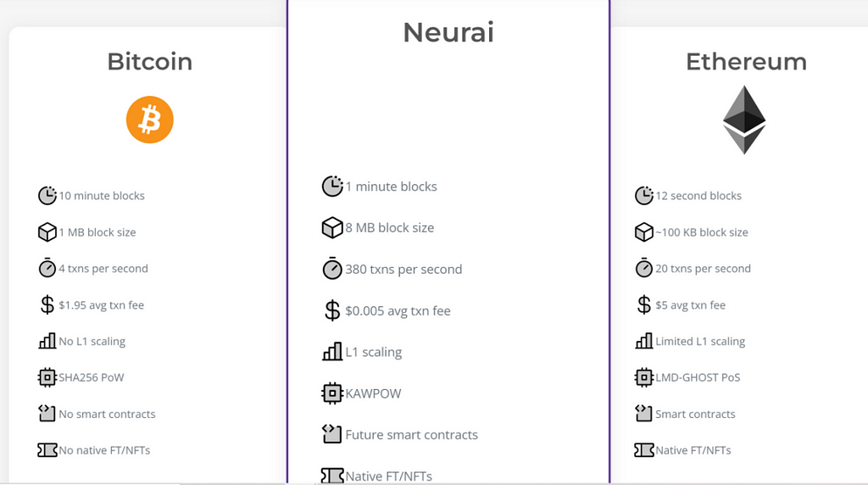Click the chip icon beside KAWPOW
Image resolution: width=868 pixels, height=485 pixels.
click(332, 393)
